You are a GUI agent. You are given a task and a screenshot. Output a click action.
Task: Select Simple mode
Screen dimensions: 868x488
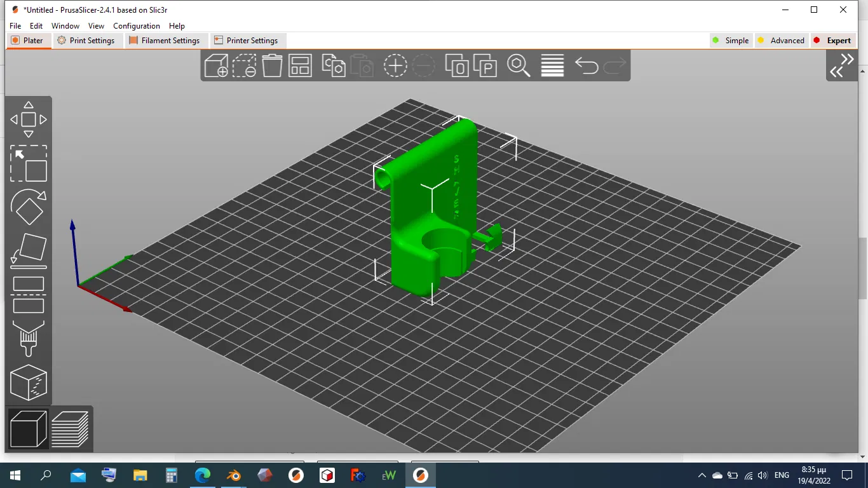(731, 40)
